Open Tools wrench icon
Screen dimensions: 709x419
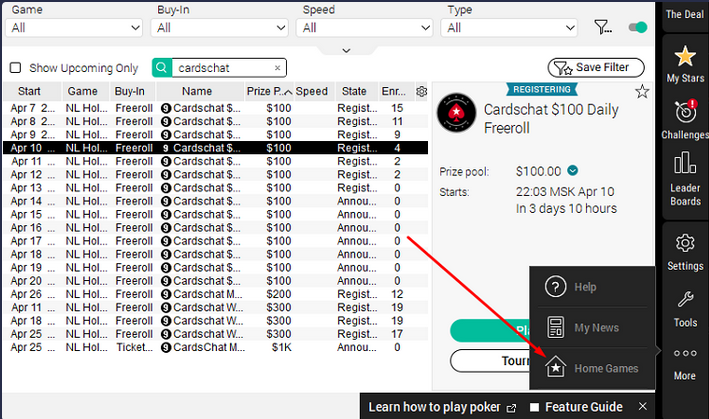(x=685, y=299)
